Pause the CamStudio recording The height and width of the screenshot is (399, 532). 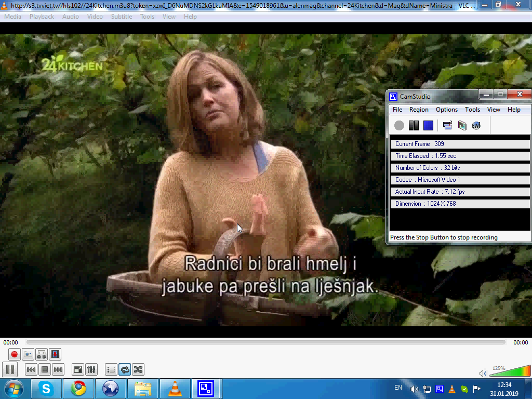tap(414, 125)
